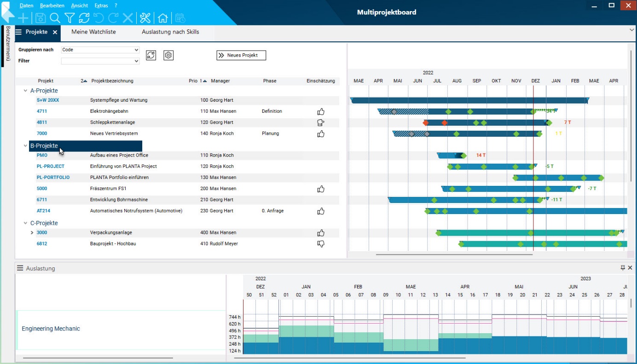
Task: Open the settings gear next to Gruppieren nach
Action: [x=168, y=55]
